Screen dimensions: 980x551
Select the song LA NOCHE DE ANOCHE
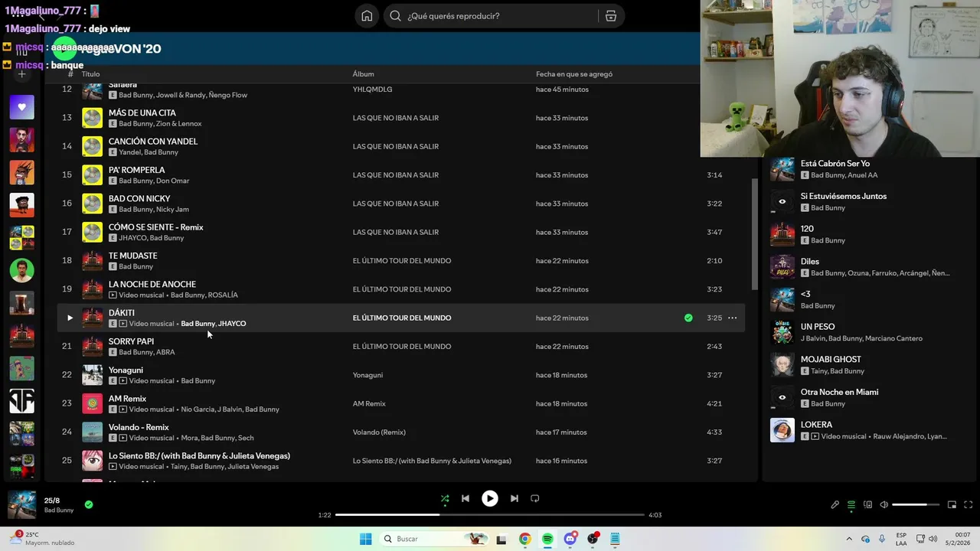[152, 284]
